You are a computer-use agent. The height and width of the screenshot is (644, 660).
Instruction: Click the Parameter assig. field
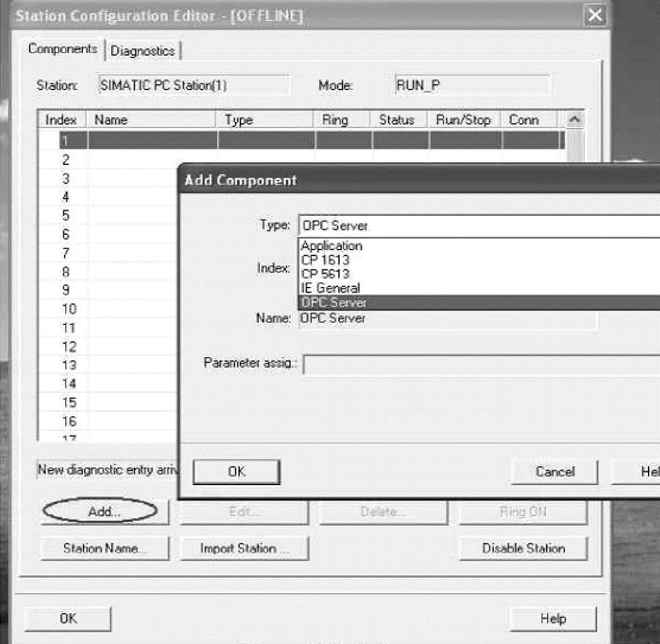[481, 364]
